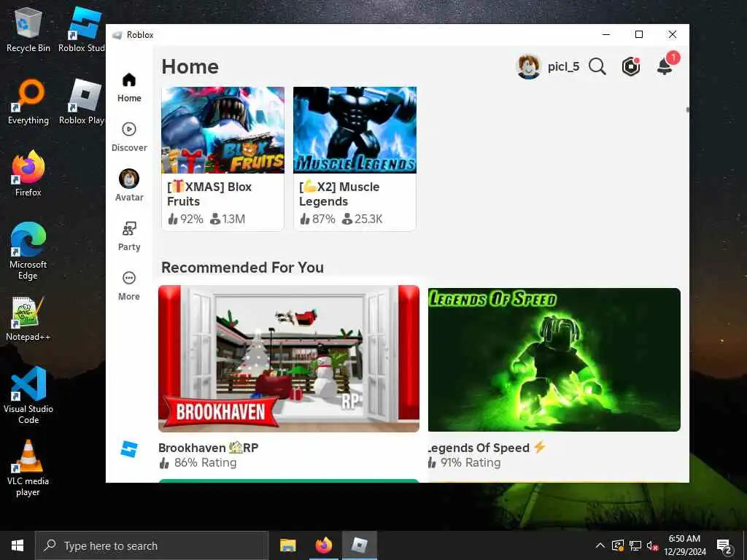Show hidden tray icons chevron
747x560 pixels.
pos(600,545)
